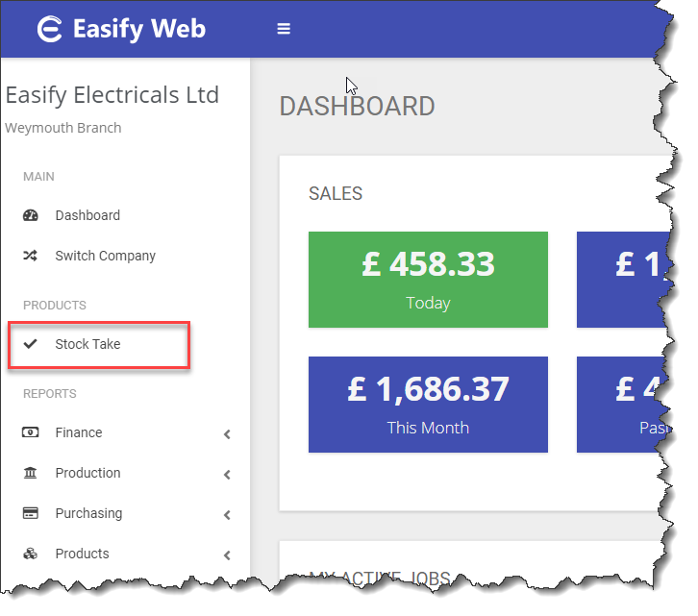This screenshot has width=698, height=616.
Task: Open the Stock Take page
Action: click(x=87, y=344)
